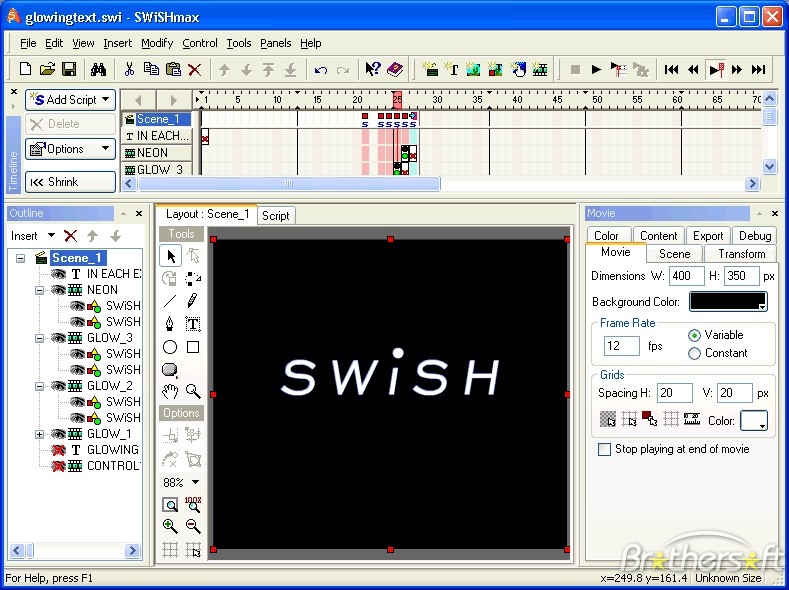The height and width of the screenshot is (590, 789).
Task: Expand the GLOW_1 sprite tree node
Action: click(x=39, y=434)
